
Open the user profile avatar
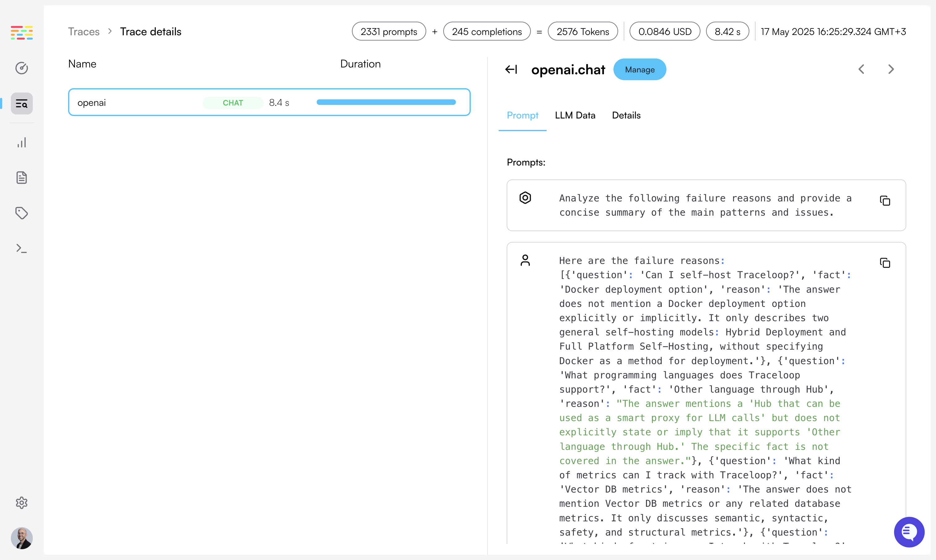(22, 538)
